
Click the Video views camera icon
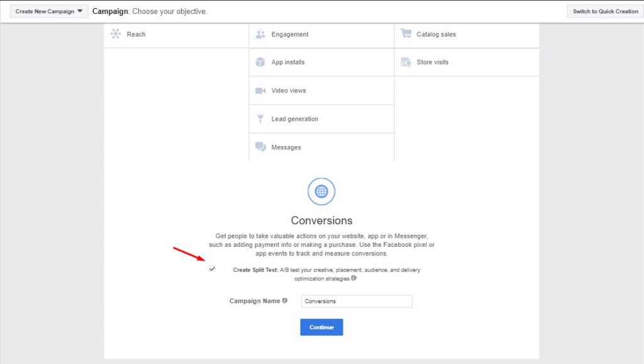[260, 91]
